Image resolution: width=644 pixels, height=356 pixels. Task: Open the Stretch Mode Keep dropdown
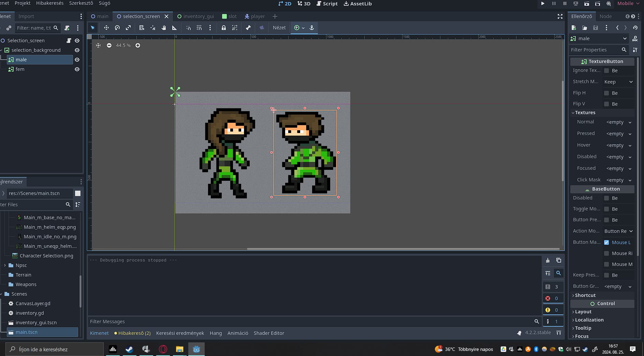tap(618, 82)
